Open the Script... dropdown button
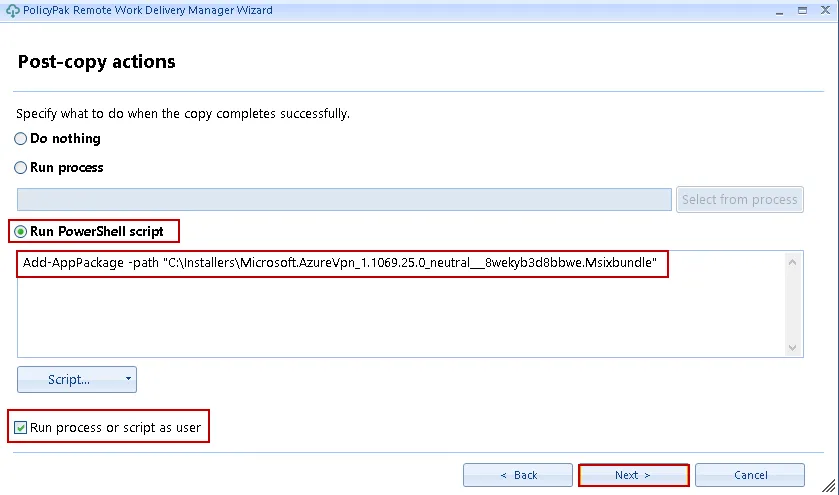839x495 pixels. 68,380
